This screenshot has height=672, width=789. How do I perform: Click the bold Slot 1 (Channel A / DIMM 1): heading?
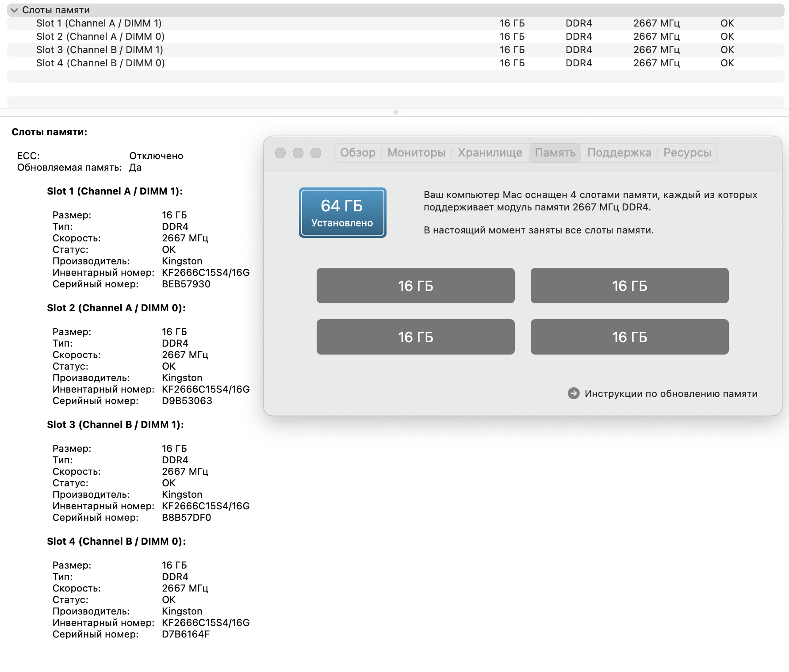point(115,191)
